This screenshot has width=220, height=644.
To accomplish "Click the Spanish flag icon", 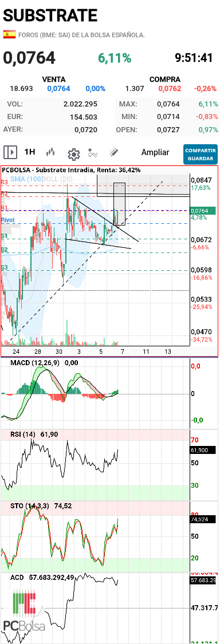I will (9, 34).
